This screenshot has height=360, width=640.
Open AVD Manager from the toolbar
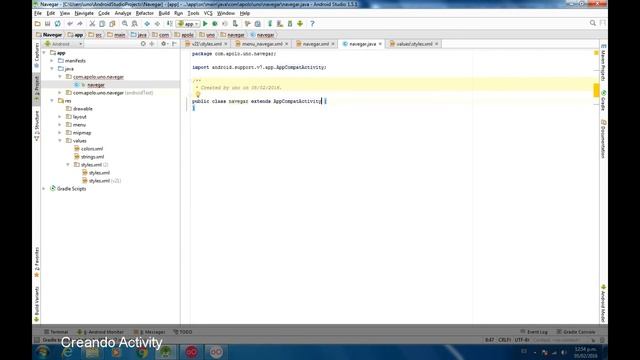click(280, 24)
